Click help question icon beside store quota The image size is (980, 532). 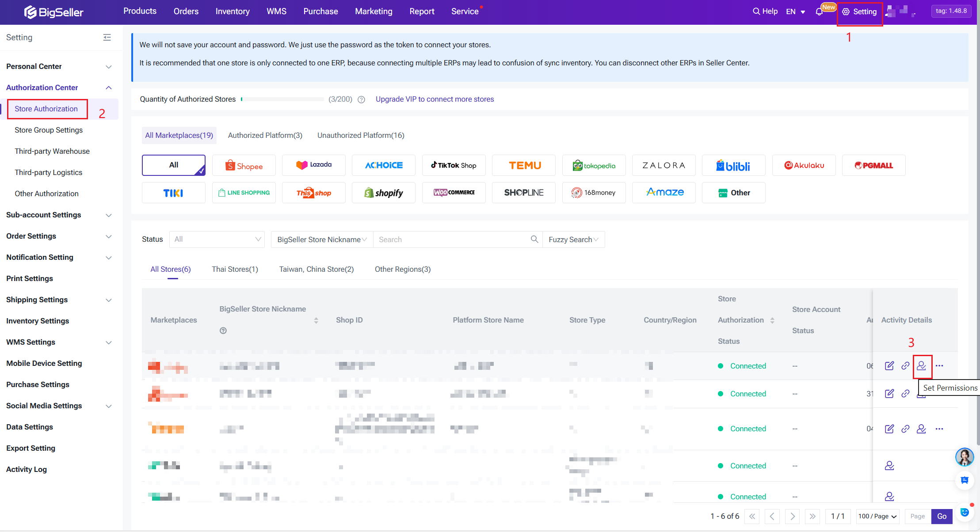click(361, 99)
